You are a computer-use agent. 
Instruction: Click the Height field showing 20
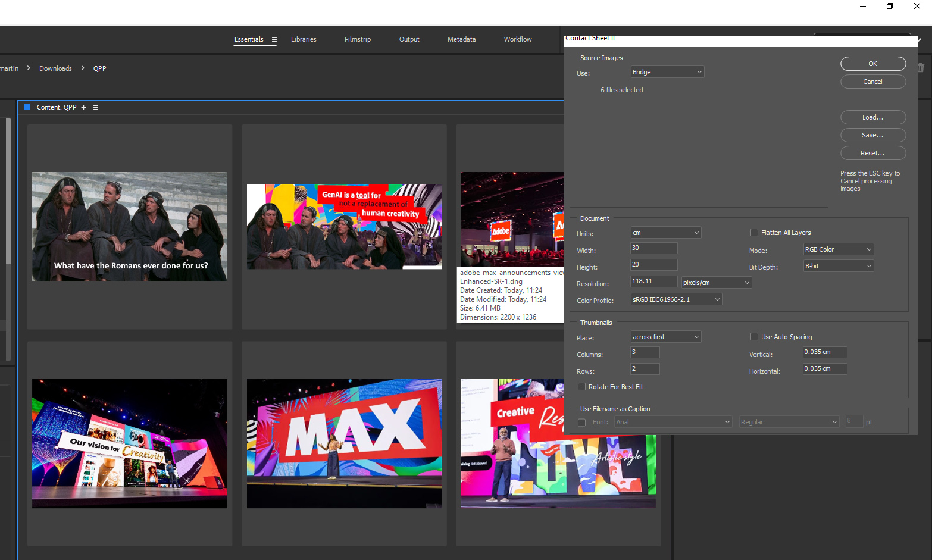[x=654, y=265]
